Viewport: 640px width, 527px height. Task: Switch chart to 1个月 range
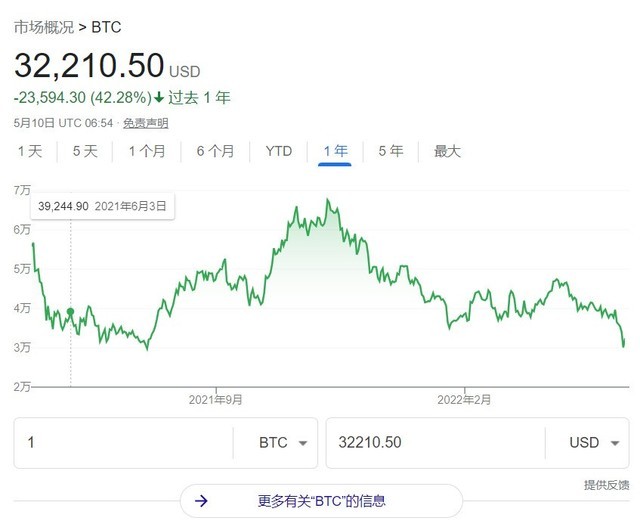(x=147, y=152)
